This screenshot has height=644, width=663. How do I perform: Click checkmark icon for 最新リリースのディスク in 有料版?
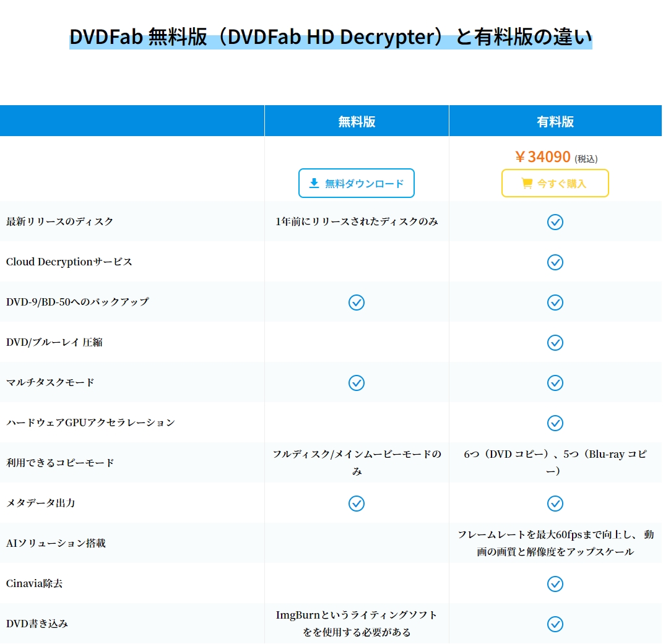[x=555, y=222]
